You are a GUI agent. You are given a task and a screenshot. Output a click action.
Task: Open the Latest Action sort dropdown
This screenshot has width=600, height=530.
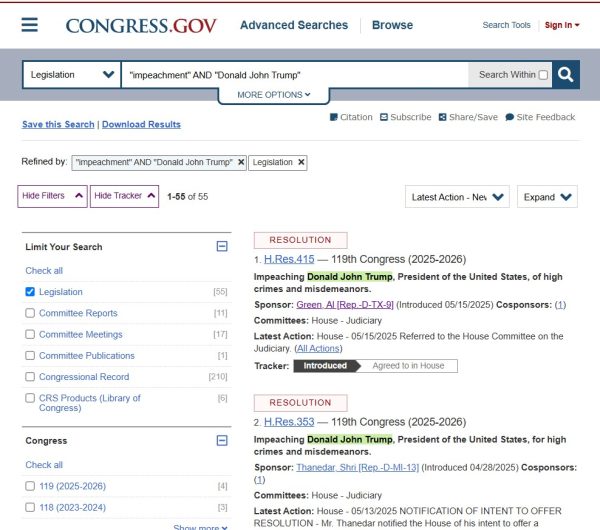457,197
